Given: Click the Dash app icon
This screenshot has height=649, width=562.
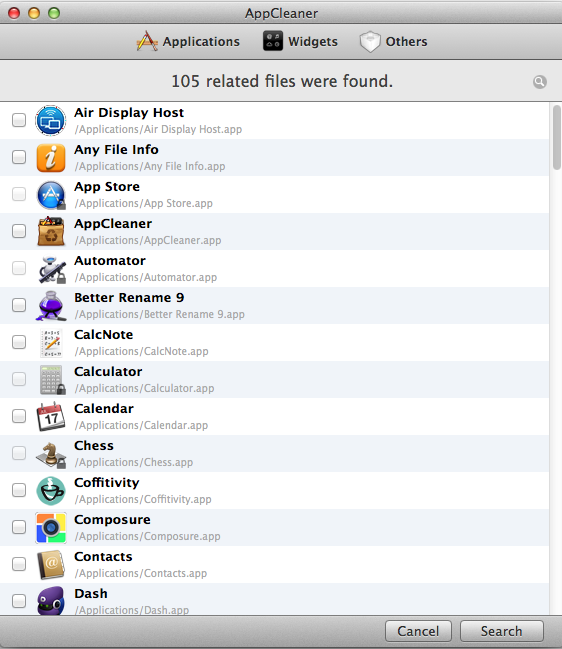Looking at the screenshot, I should click(x=50, y=601).
